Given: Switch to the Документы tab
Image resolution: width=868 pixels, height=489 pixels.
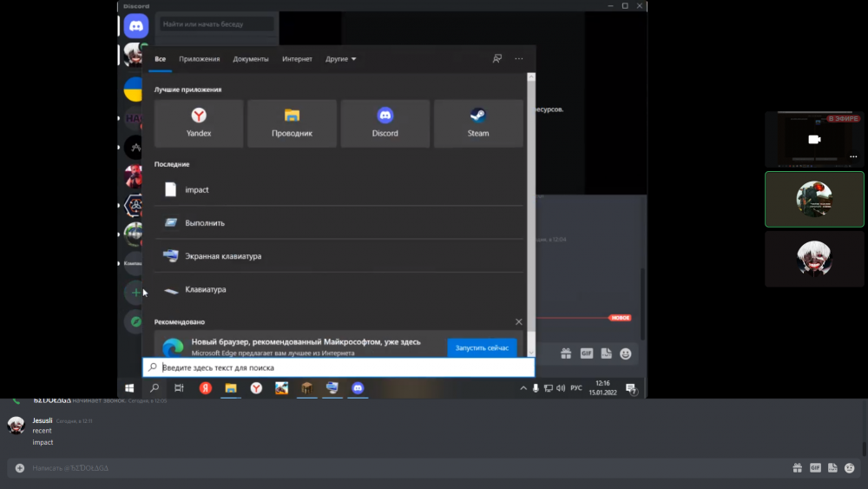Looking at the screenshot, I should (x=251, y=59).
